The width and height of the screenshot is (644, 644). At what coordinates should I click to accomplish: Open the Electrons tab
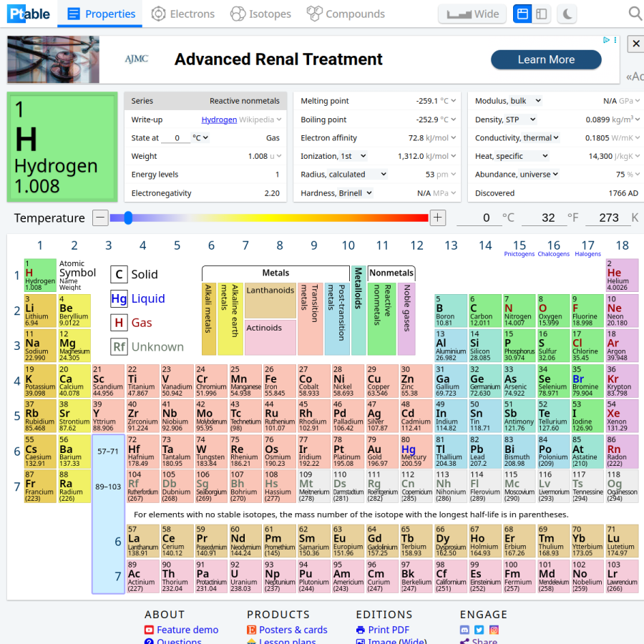(x=182, y=14)
